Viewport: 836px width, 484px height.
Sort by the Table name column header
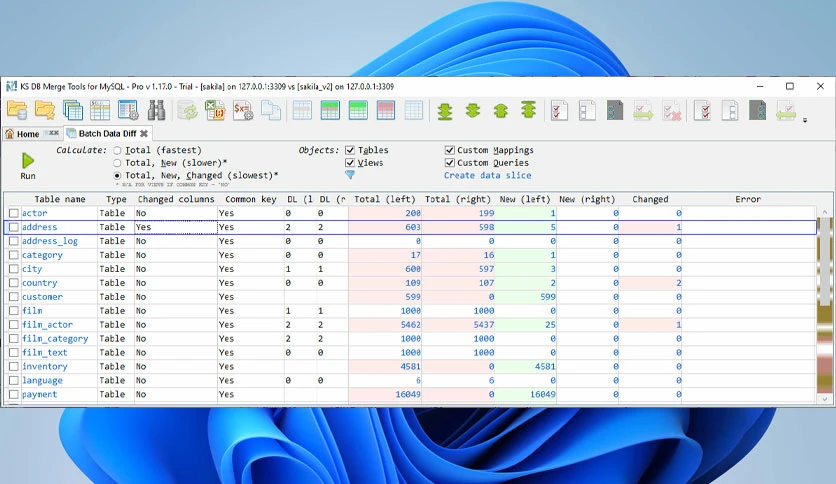pyautogui.click(x=60, y=199)
